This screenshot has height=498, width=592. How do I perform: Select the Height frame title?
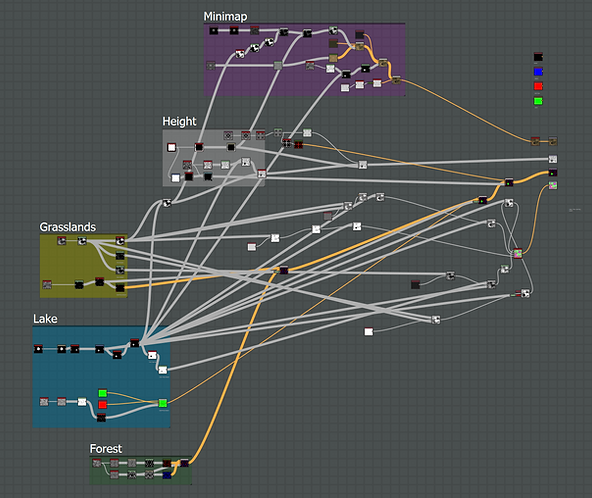pos(179,121)
